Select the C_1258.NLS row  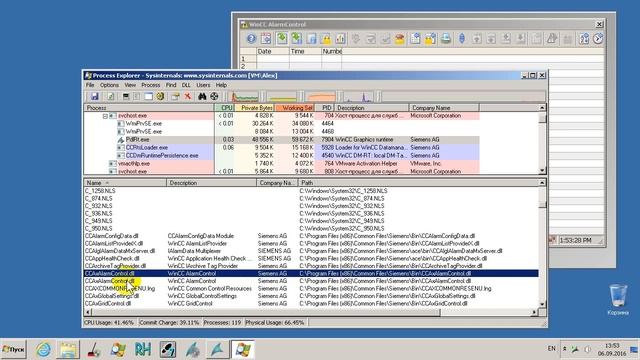(x=311, y=191)
